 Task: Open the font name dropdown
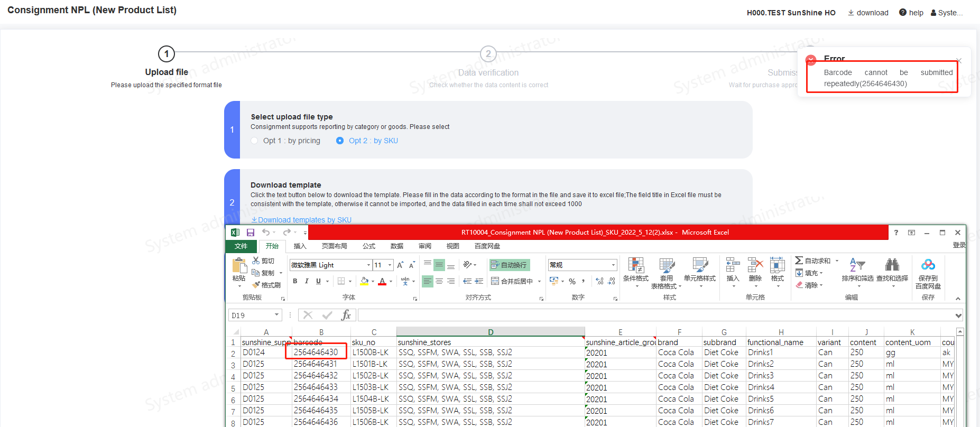click(x=368, y=265)
